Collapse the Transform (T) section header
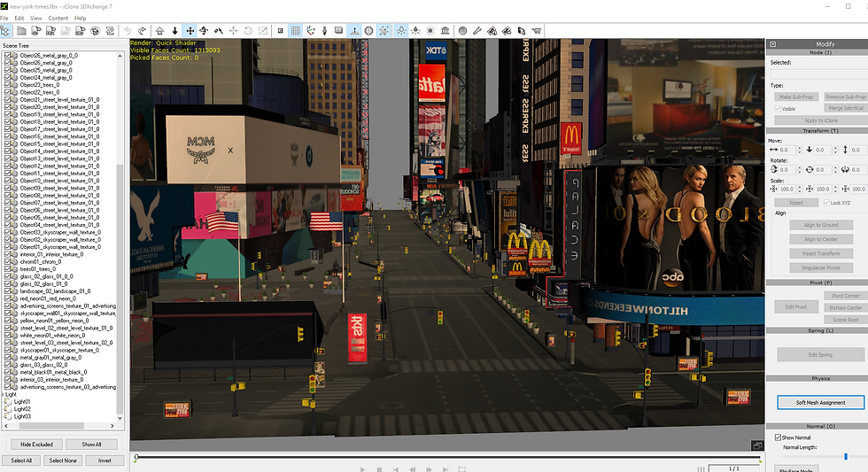 [817, 131]
